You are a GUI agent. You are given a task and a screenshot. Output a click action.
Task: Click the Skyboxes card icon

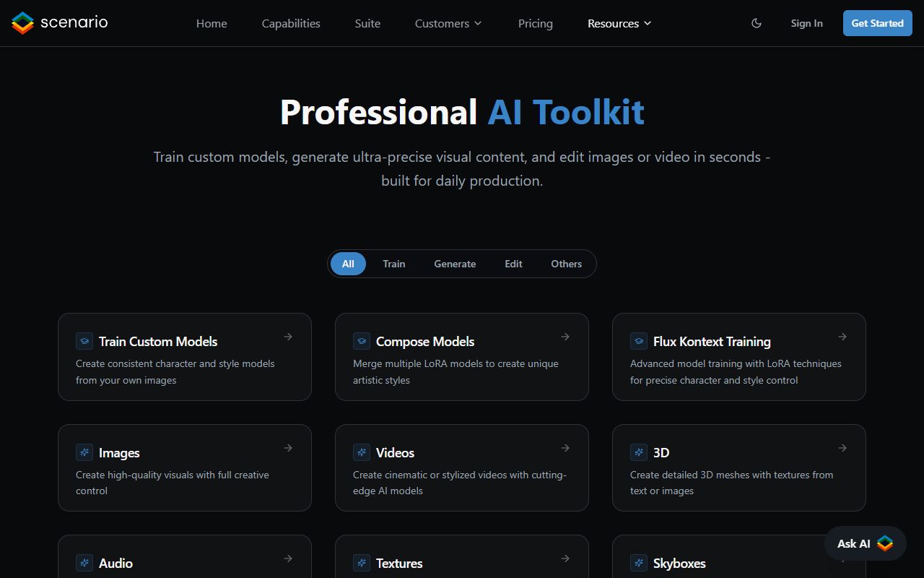[638, 562]
